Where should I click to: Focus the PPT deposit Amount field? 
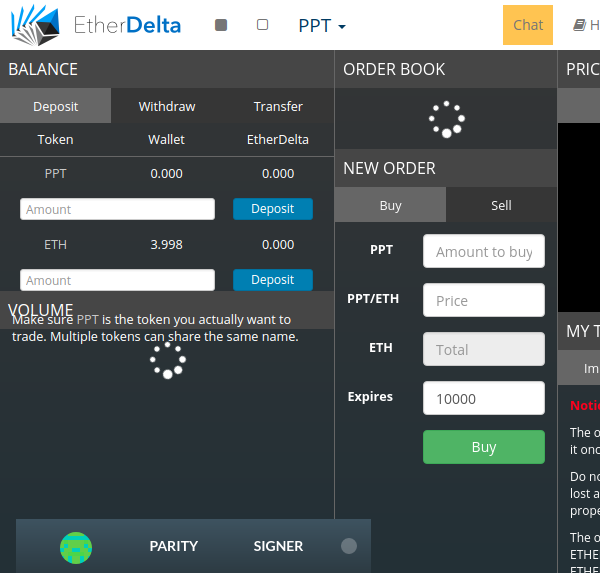(x=117, y=209)
